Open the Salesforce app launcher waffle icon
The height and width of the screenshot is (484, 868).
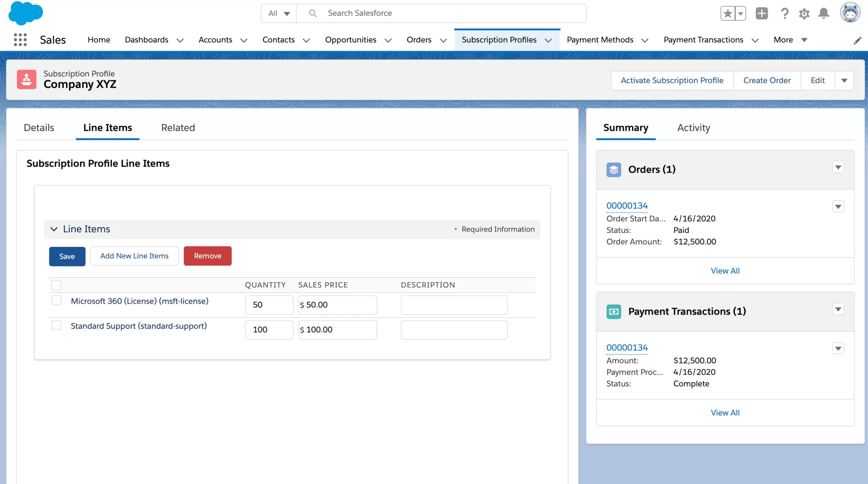(x=20, y=40)
